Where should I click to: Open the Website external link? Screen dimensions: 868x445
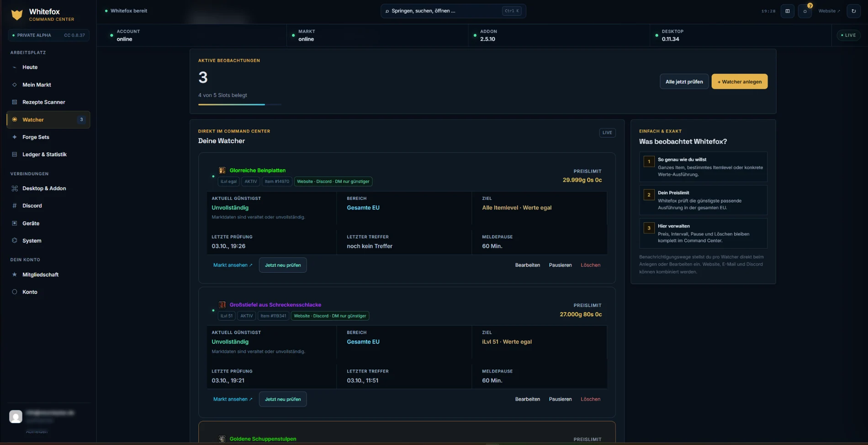pos(829,11)
